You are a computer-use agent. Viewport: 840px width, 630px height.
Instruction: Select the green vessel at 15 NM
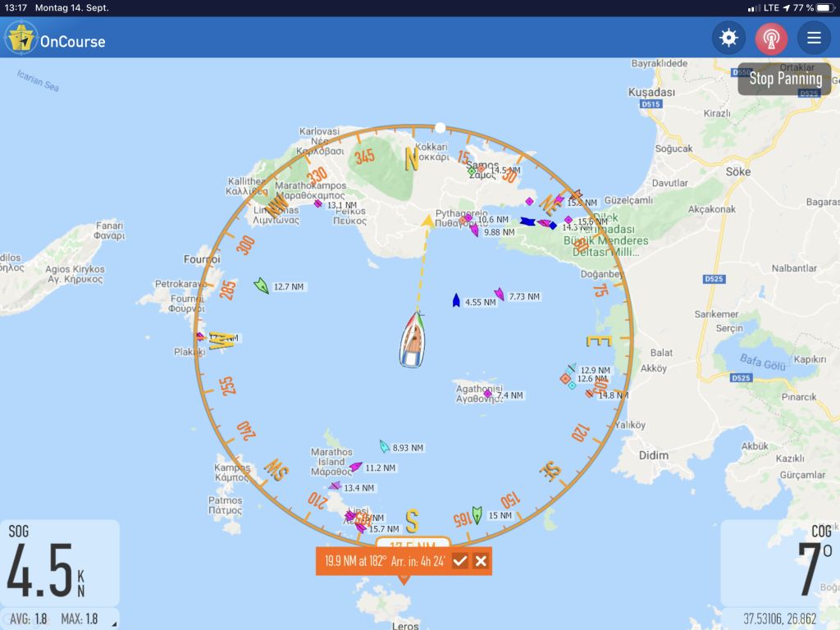[477, 514]
